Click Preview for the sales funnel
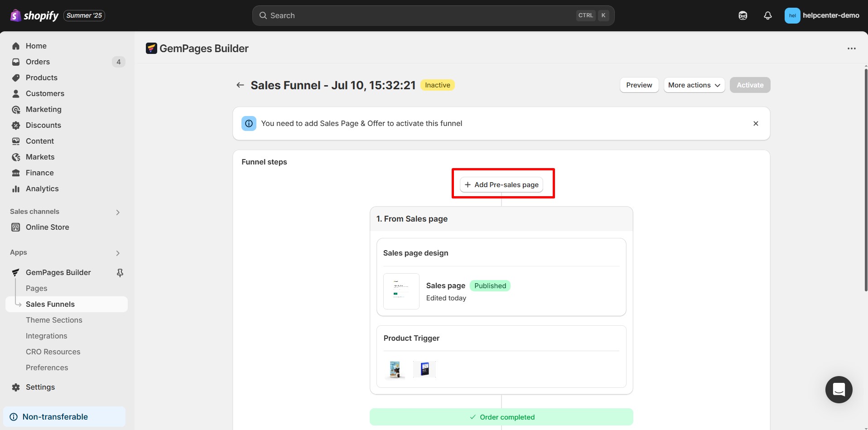 [x=639, y=85]
